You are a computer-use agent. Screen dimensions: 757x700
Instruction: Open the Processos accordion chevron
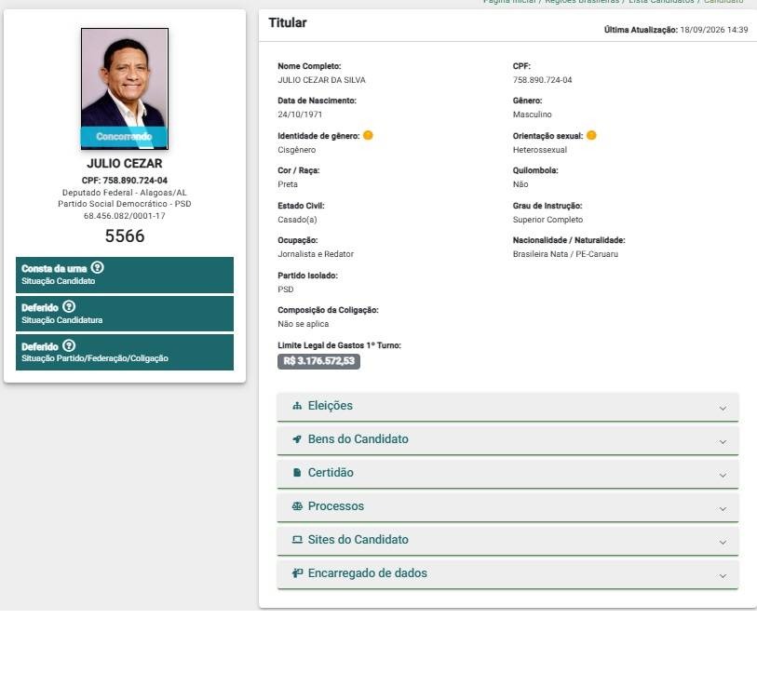click(x=723, y=509)
